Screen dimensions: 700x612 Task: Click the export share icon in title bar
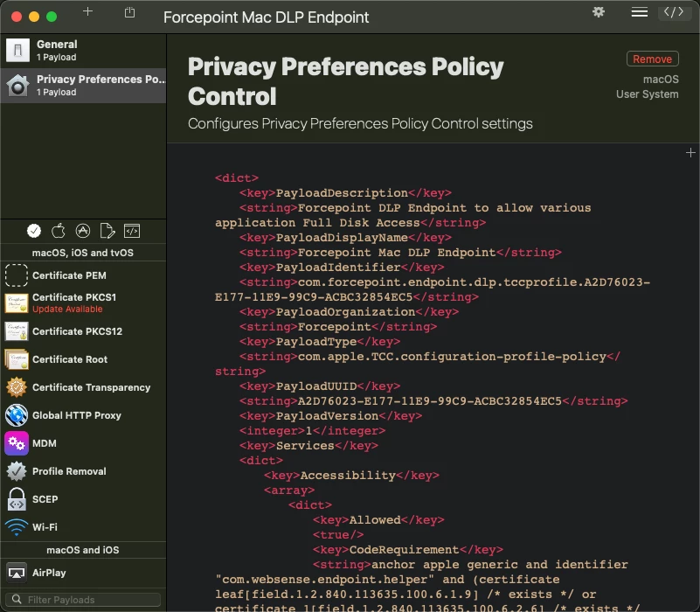click(129, 12)
